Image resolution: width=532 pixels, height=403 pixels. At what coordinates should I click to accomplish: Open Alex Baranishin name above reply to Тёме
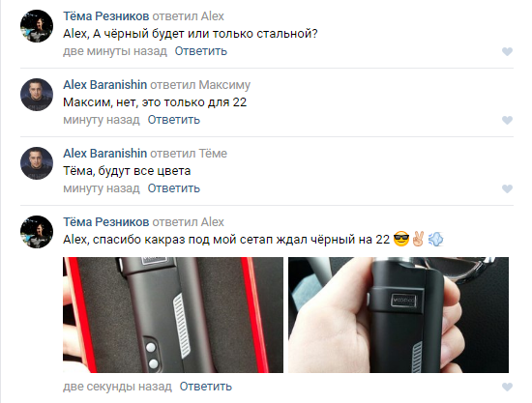[x=104, y=154]
